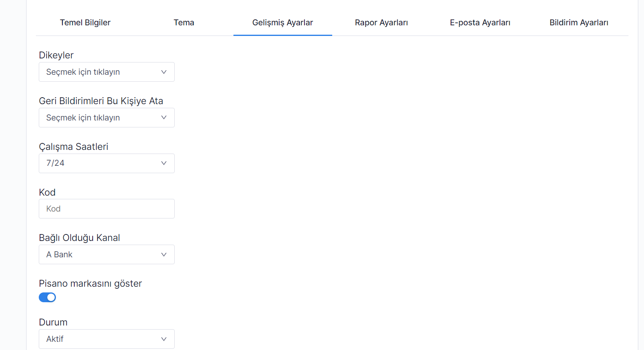The width and height of the screenshot is (644, 350).
Task: Change Bağlı Olduğu Kanal from A Bank
Action: click(98, 254)
